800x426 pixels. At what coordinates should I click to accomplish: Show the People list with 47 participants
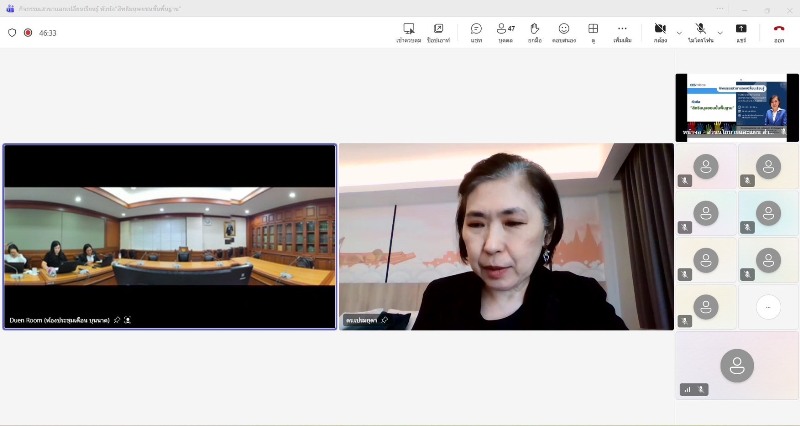[505, 29]
